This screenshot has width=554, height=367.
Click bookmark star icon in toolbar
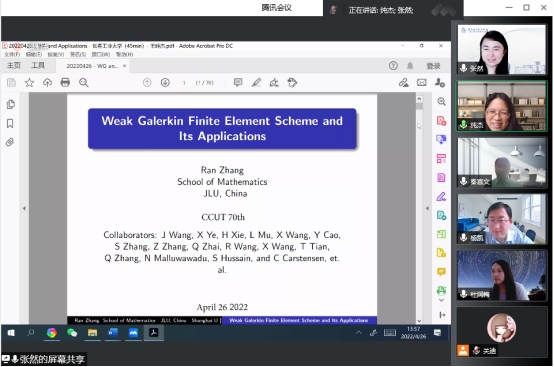(29, 83)
